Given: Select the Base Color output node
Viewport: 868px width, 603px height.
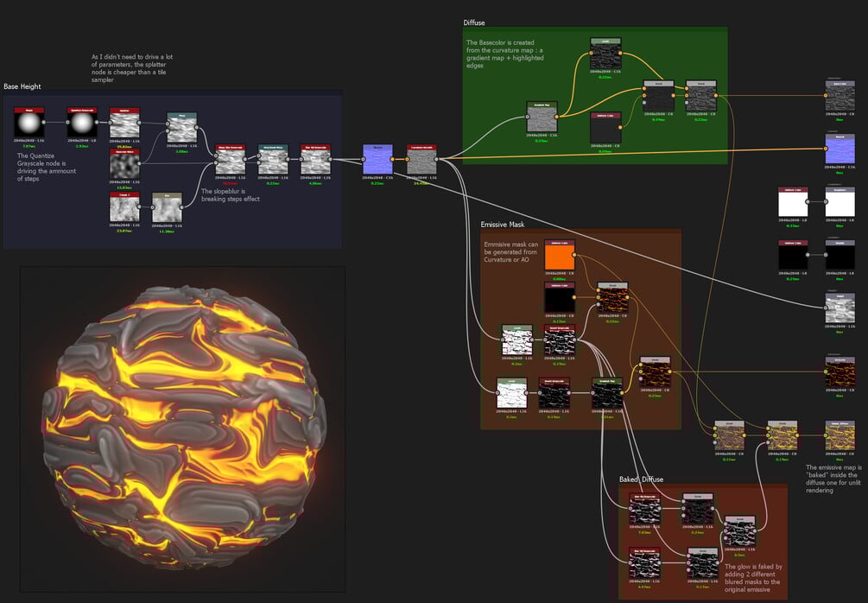Looking at the screenshot, I should coord(839,97).
